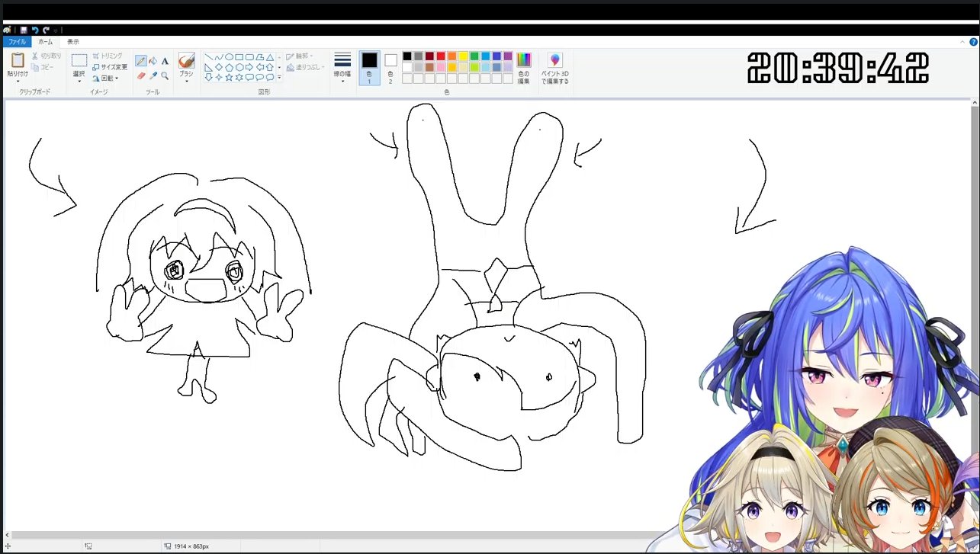The width and height of the screenshot is (980, 554).
Task: Choose the Oval shape
Action: (229, 57)
